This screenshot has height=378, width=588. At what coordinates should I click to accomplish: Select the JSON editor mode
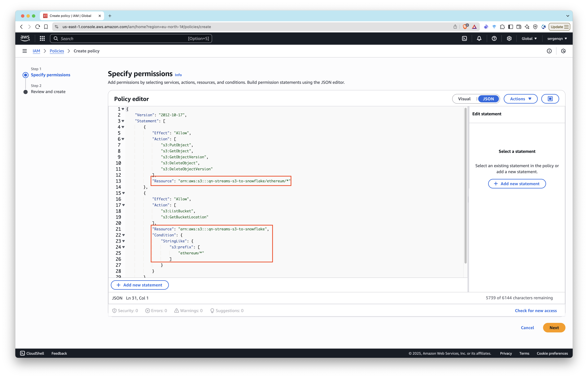point(488,99)
